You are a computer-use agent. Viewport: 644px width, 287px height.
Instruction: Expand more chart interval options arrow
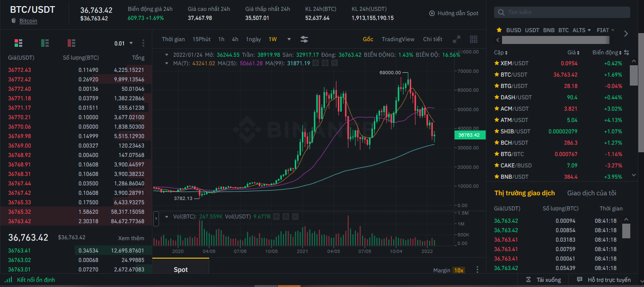(x=289, y=39)
